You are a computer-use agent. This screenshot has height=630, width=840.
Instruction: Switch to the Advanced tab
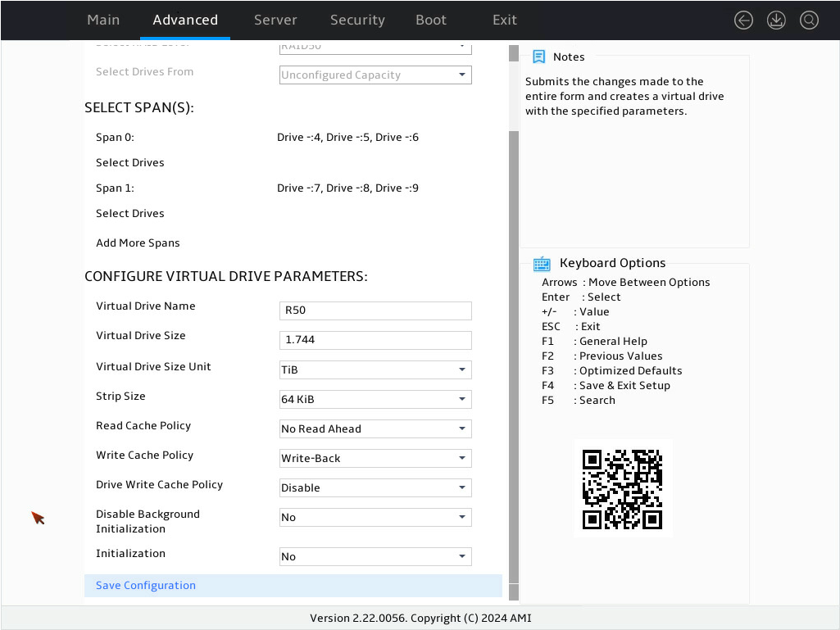coord(185,20)
